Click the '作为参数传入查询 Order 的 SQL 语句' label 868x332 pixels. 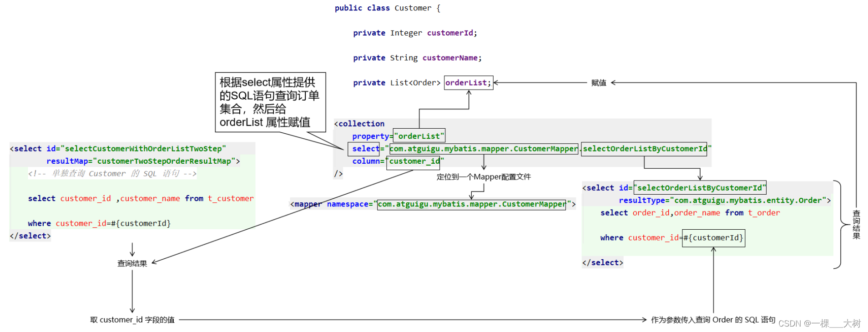(713, 320)
